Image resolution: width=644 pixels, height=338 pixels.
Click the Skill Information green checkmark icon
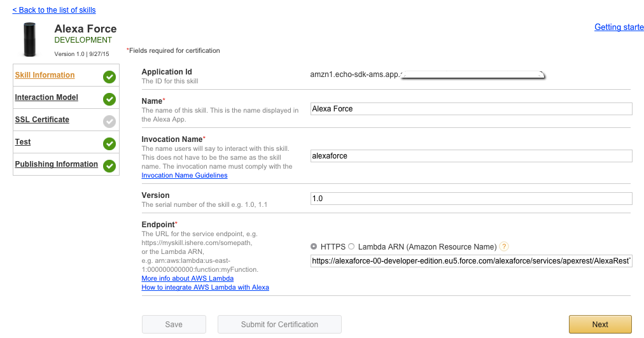point(109,77)
